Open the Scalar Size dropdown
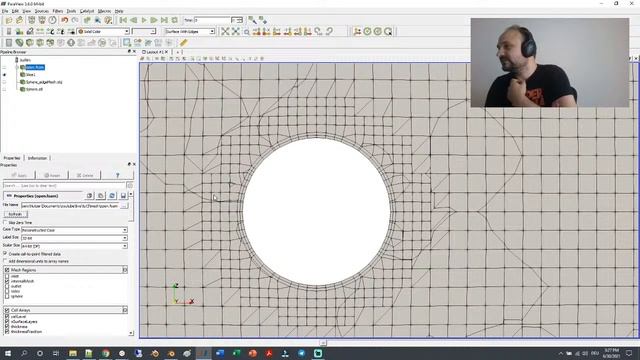The width and height of the screenshot is (640, 360). pos(74,246)
